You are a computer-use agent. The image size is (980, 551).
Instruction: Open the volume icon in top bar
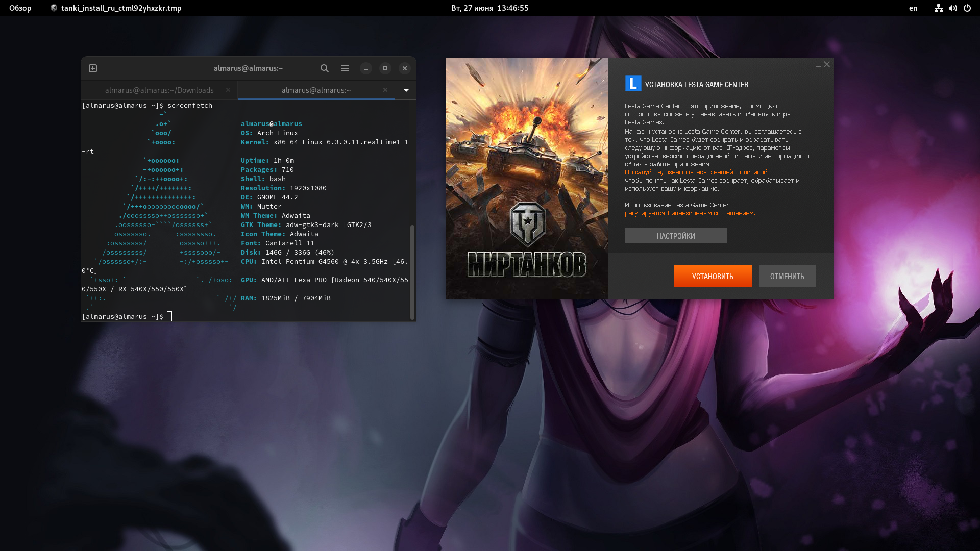[x=953, y=8]
